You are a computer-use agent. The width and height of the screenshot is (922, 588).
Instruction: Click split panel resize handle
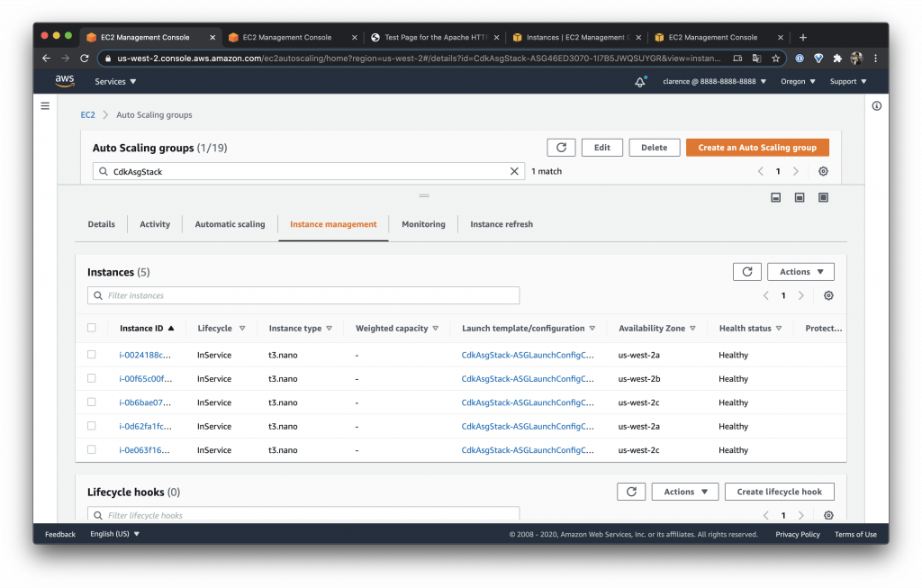[x=424, y=195]
